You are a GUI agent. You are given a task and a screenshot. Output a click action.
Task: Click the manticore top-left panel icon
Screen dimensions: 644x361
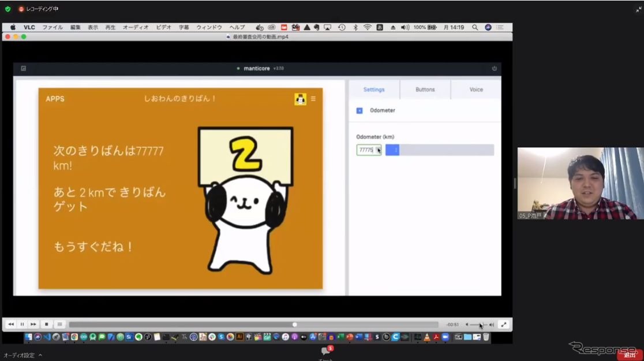24,68
